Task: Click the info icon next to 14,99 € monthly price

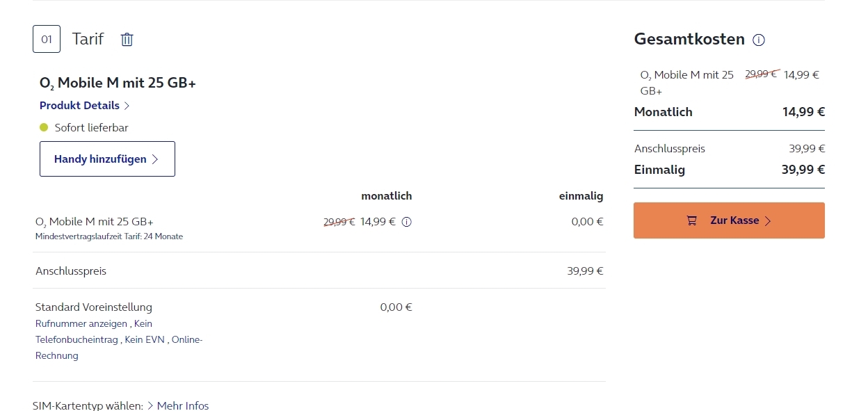Action: [x=407, y=223]
